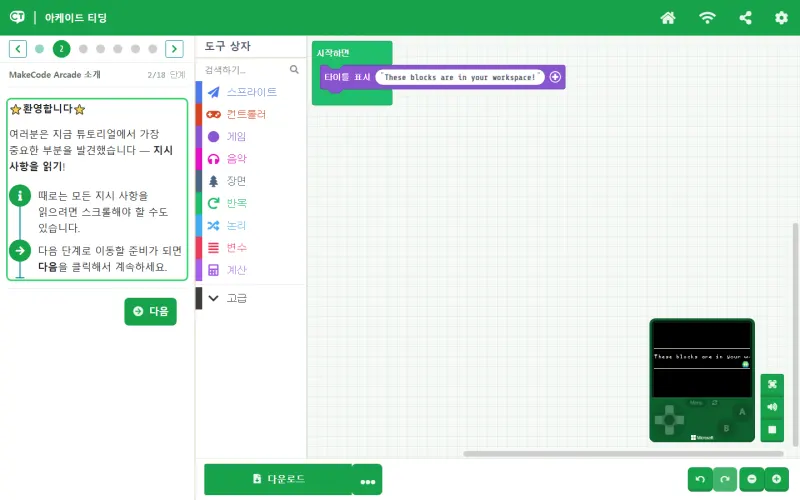Open the 논리 block category
Image resolution: width=800 pixels, height=500 pixels.
point(250,225)
